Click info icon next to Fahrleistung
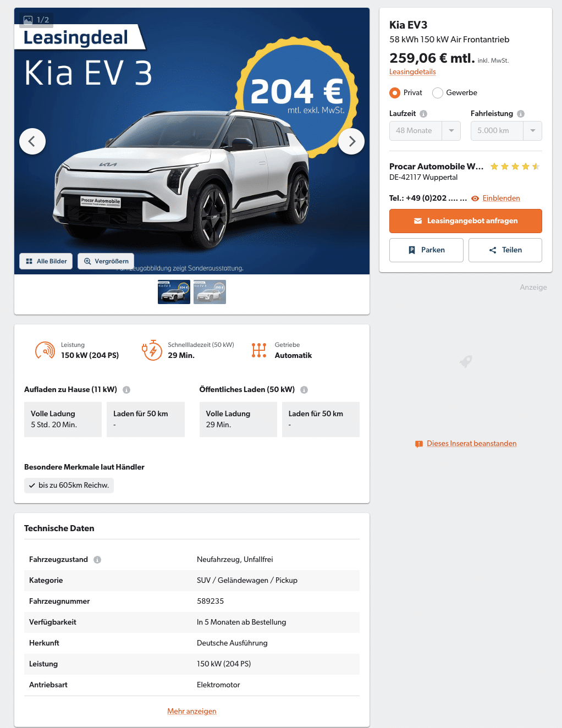The image size is (562, 728). [x=521, y=114]
